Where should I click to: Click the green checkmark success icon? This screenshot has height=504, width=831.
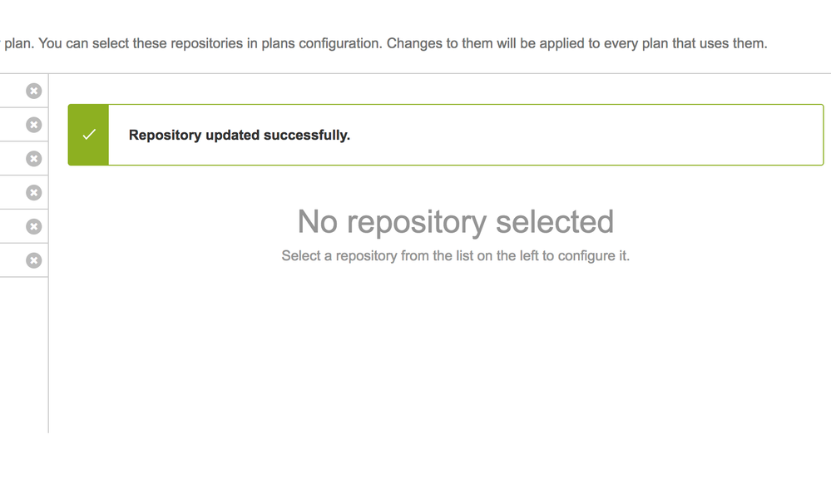click(x=89, y=135)
